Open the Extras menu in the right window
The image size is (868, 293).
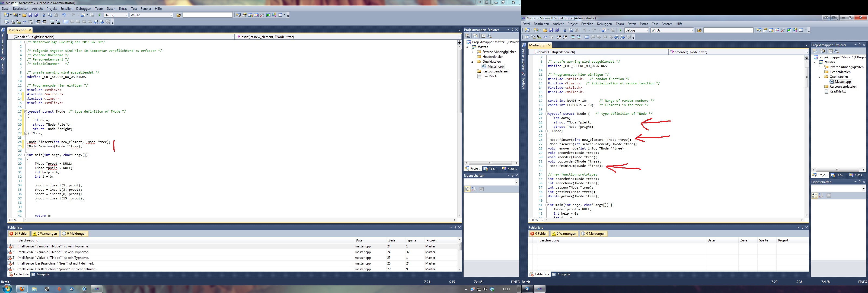pyautogui.click(x=644, y=24)
